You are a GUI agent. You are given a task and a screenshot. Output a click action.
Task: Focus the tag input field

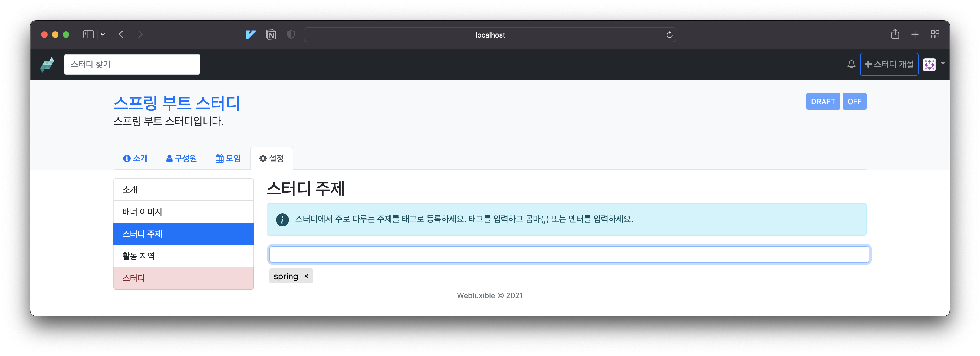coord(569,254)
